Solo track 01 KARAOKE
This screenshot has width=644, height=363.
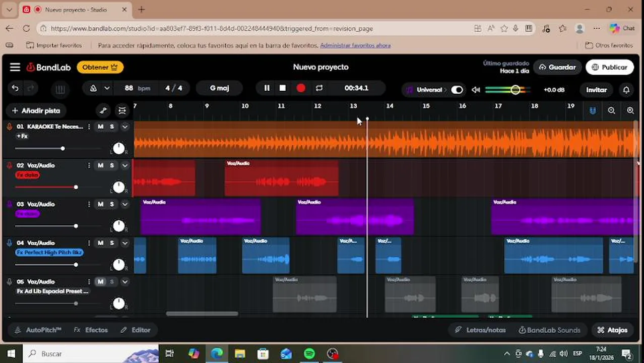pyautogui.click(x=112, y=127)
